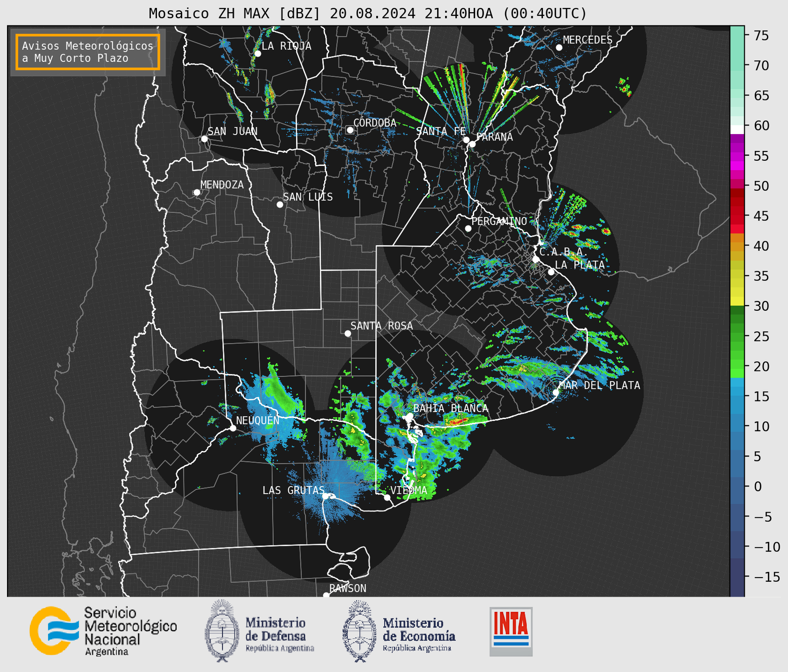The height and width of the screenshot is (672, 788).
Task: Click the Ministerio de Economía text
Action: [419, 629]
